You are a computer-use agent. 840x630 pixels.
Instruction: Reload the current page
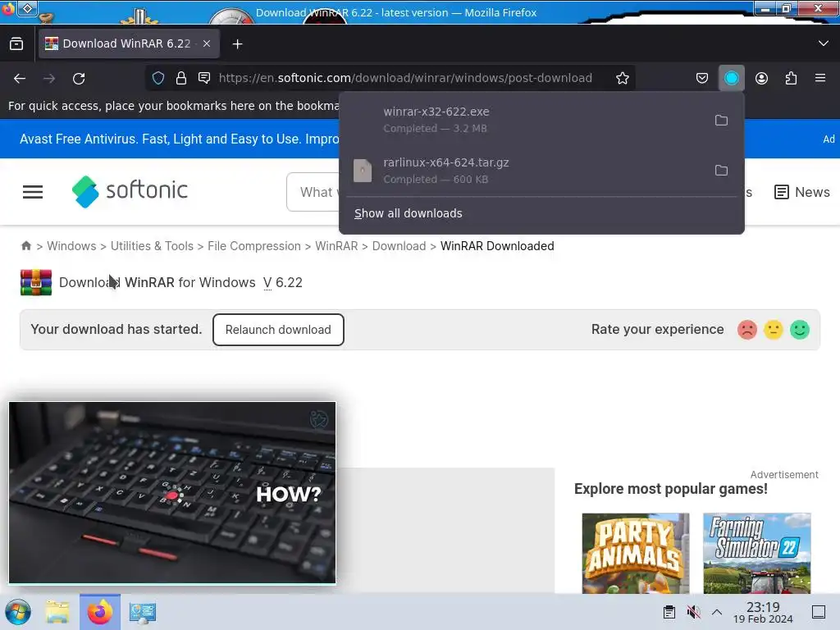point(79,79)
